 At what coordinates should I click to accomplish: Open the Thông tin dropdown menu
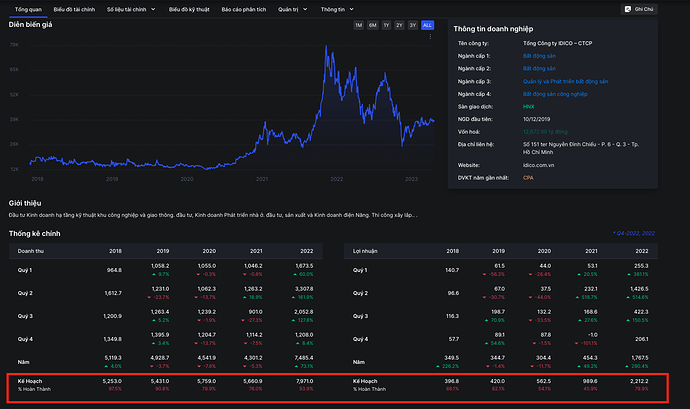click(335, 8)
